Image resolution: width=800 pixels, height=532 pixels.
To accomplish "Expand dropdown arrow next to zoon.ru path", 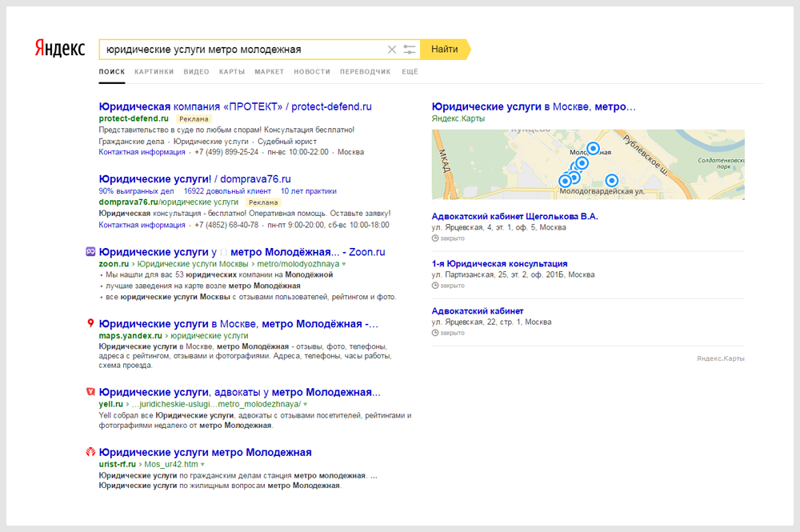I will 344,264.
